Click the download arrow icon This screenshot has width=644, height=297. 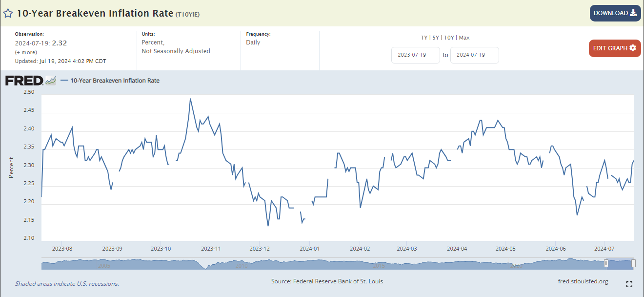coord(633,13)
